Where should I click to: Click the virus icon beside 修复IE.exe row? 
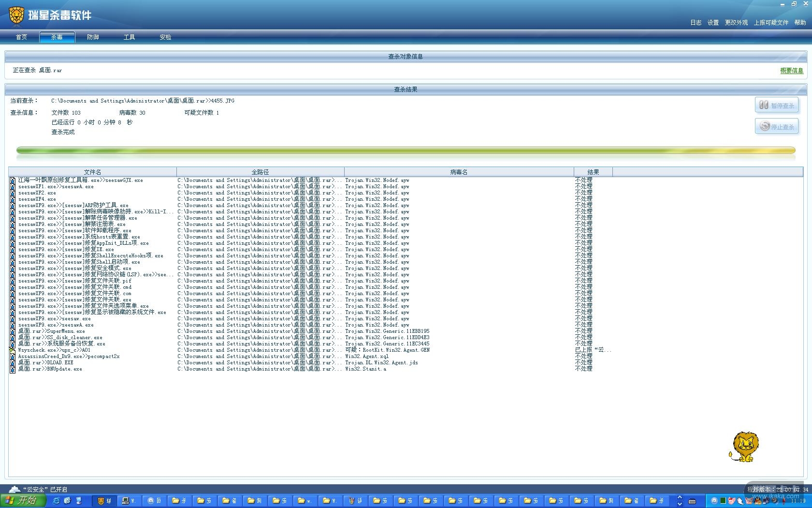click(x=13, y=250)
